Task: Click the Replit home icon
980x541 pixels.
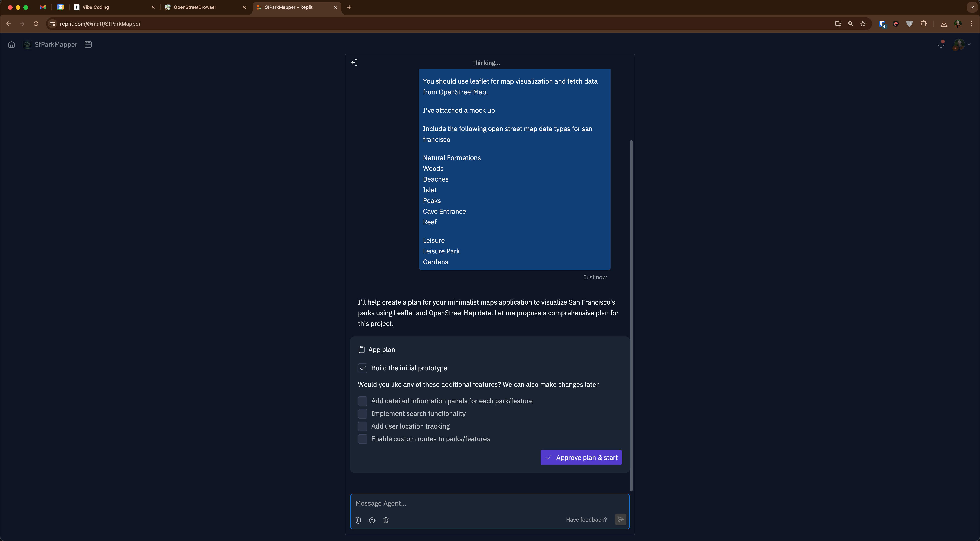Action: pyautogui.click(x=11, y=45)
